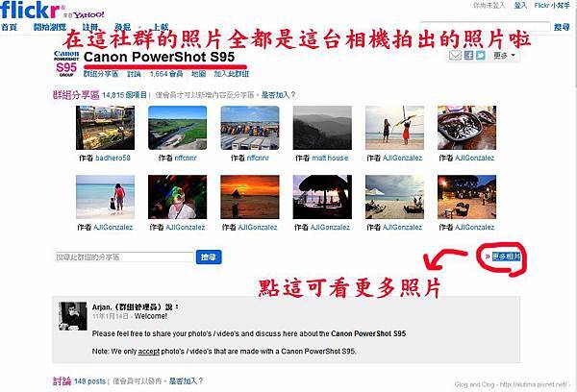The width and height of the screenshot is (577, 392).
Task: Focus the group pool search field
Action: [124, 257]
